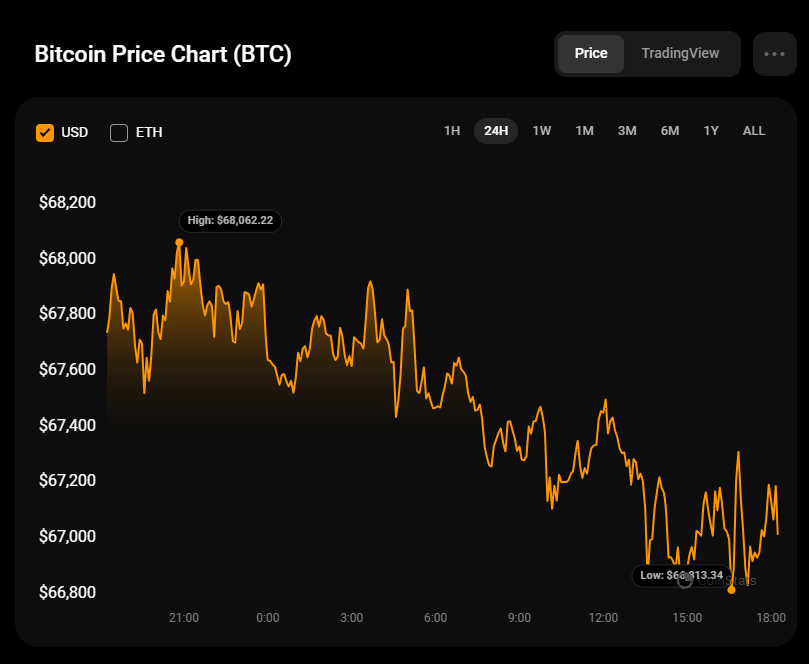This screenshot has width=809, height=664.
Task: Uncheck the USD currency checkbox
Action: click(x=45, y=132)
